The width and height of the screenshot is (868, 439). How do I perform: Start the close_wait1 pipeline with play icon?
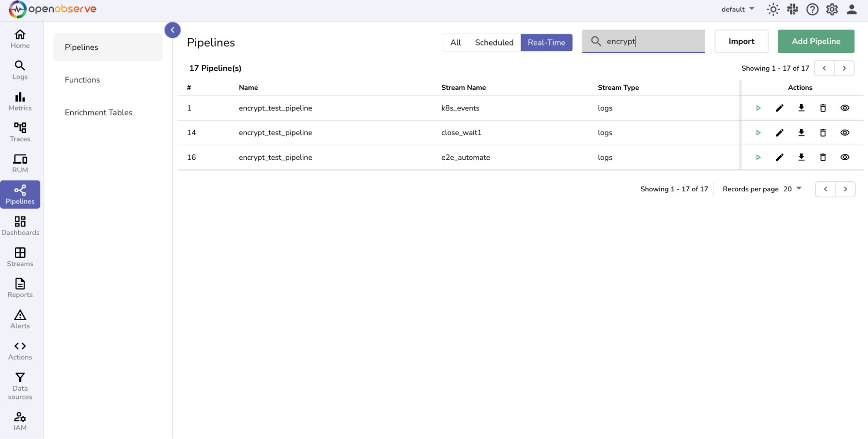758,133
